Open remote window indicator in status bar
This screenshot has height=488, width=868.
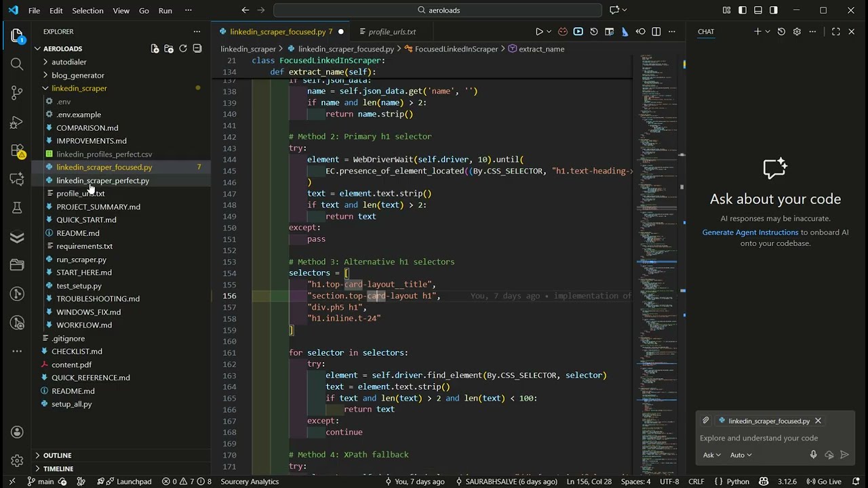point(12,482)
